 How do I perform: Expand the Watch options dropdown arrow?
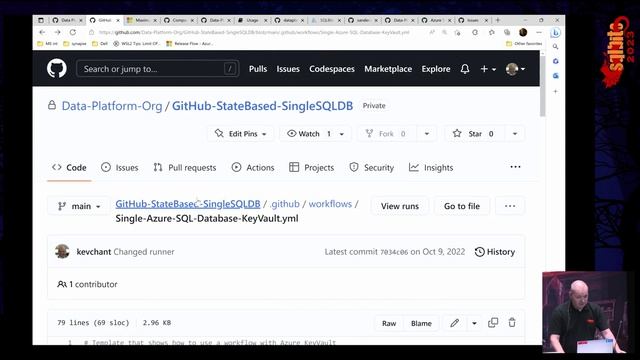pos(342,133)
